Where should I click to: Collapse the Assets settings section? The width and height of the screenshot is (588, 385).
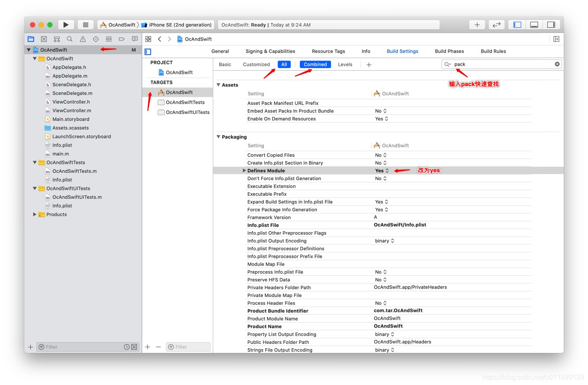click(219, 85)
